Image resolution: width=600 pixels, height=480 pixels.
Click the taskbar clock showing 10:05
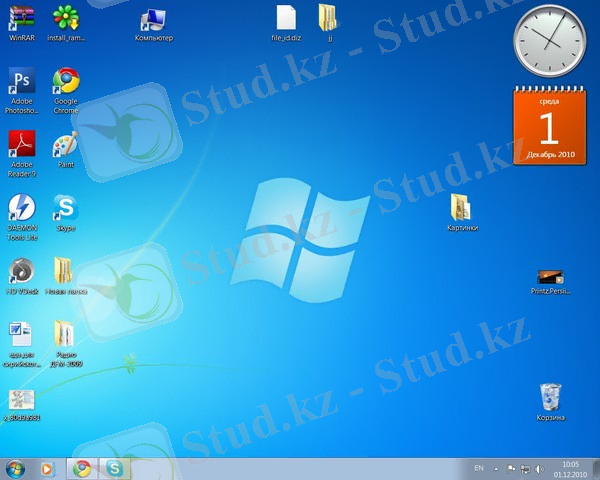coord(570,469)
